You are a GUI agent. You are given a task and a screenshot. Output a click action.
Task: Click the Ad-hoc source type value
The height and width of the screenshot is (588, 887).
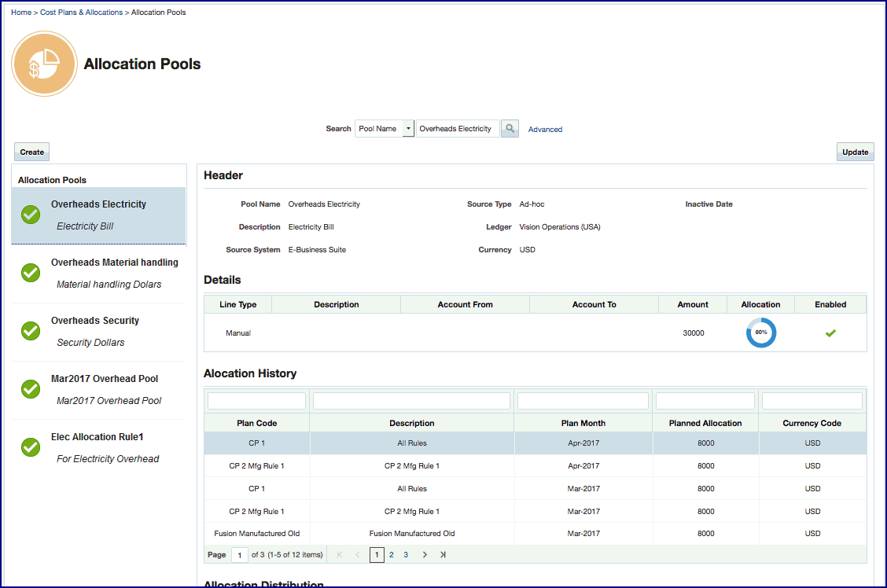pos(532,204)
